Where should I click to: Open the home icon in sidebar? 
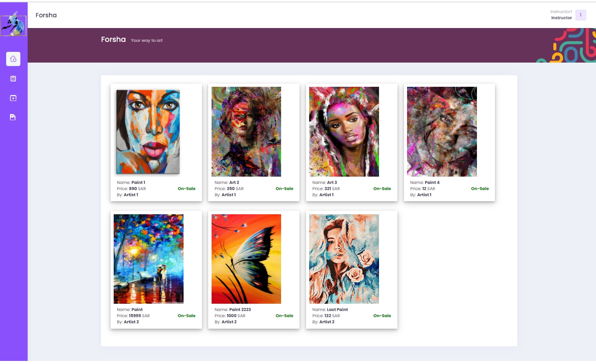[13, 59]
